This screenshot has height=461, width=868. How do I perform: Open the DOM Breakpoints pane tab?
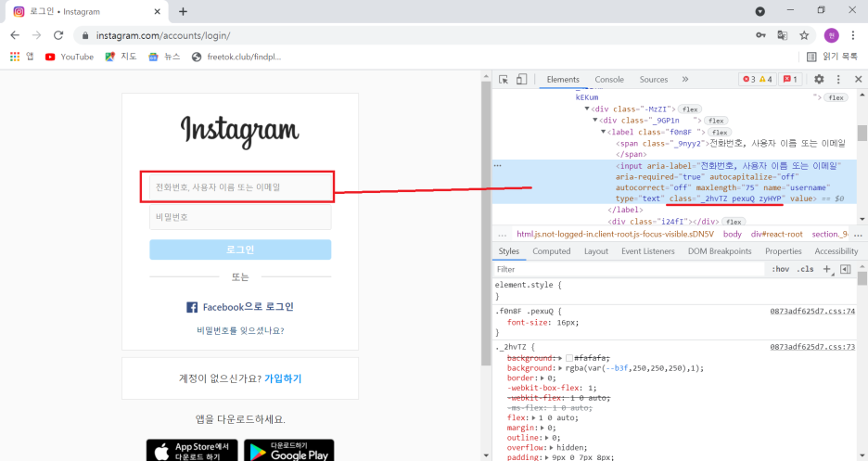click(x=720, y=251)
